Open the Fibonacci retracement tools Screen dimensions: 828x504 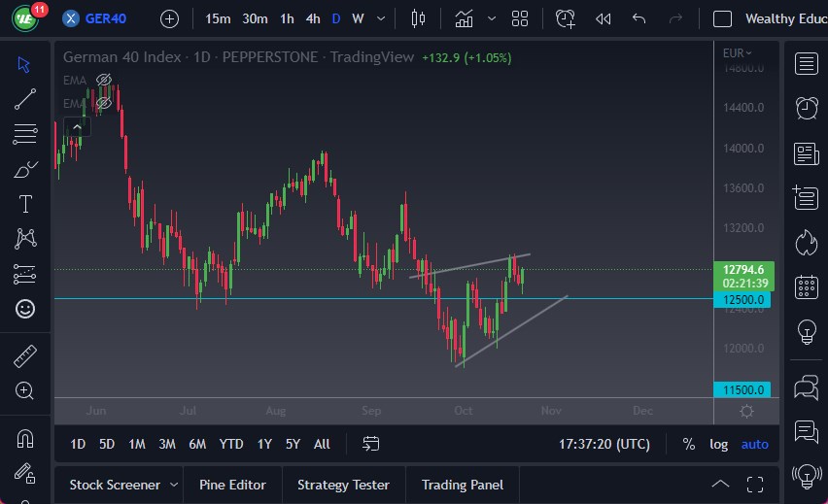coord(25,134)
